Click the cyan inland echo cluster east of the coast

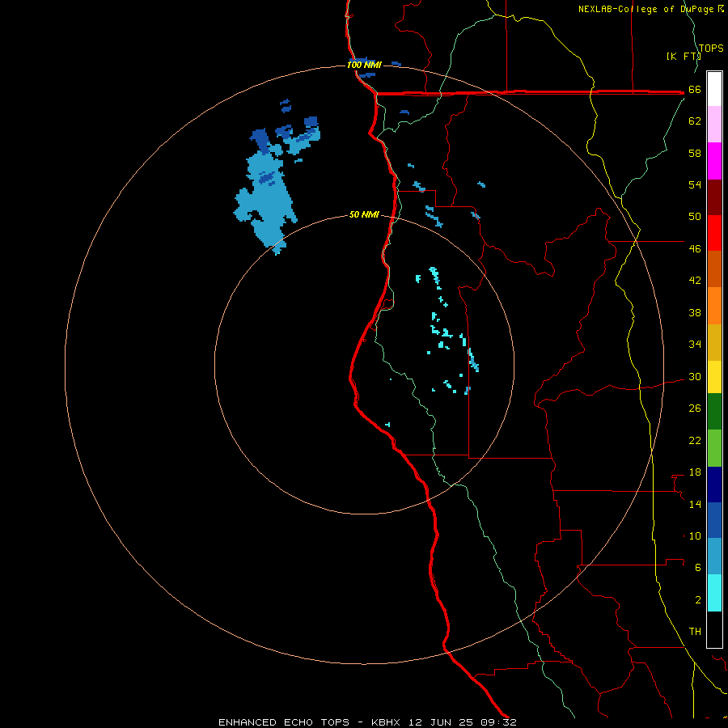tap(446, 331)
